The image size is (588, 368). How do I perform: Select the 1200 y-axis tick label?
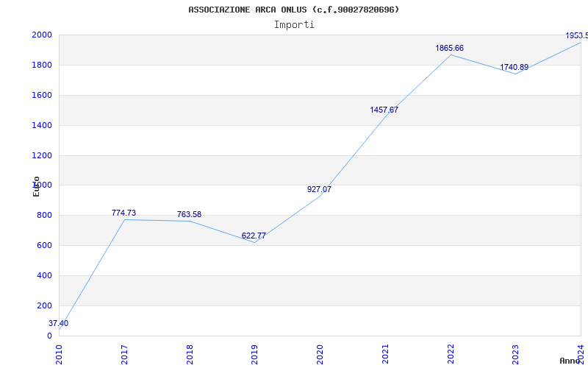[x=42, y=155]
